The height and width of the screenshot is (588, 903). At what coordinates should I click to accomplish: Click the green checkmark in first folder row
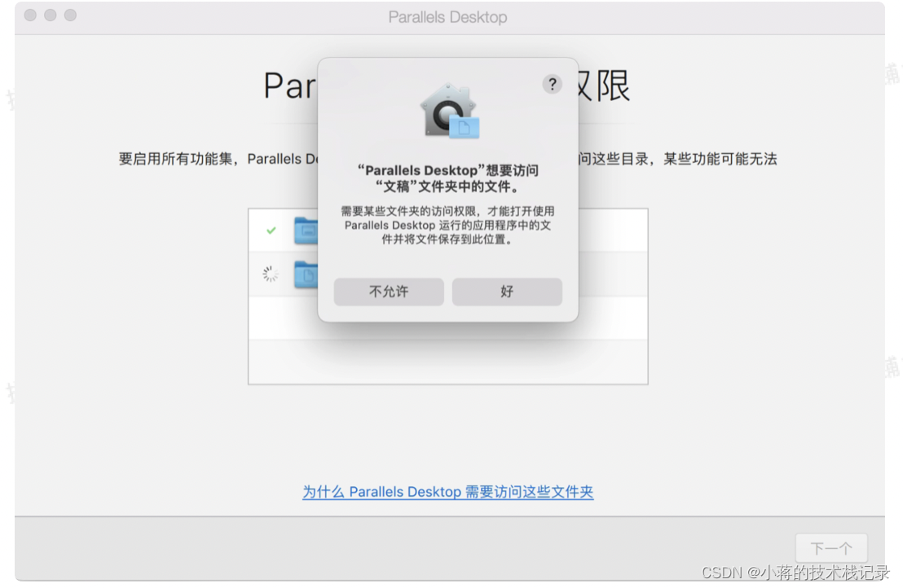[x=271, y=230]
